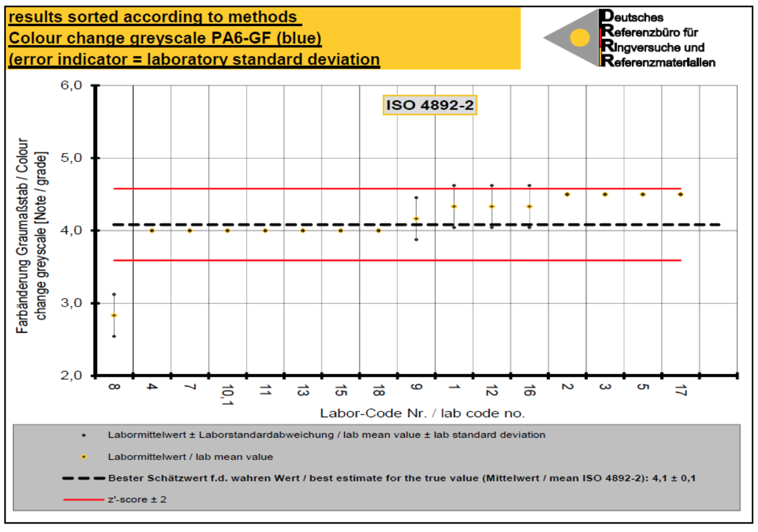This screenshot has width=758, height=532.
Task: Click lab 9 mean value data point
Action: pyautogui.click(x=416, y=219)
